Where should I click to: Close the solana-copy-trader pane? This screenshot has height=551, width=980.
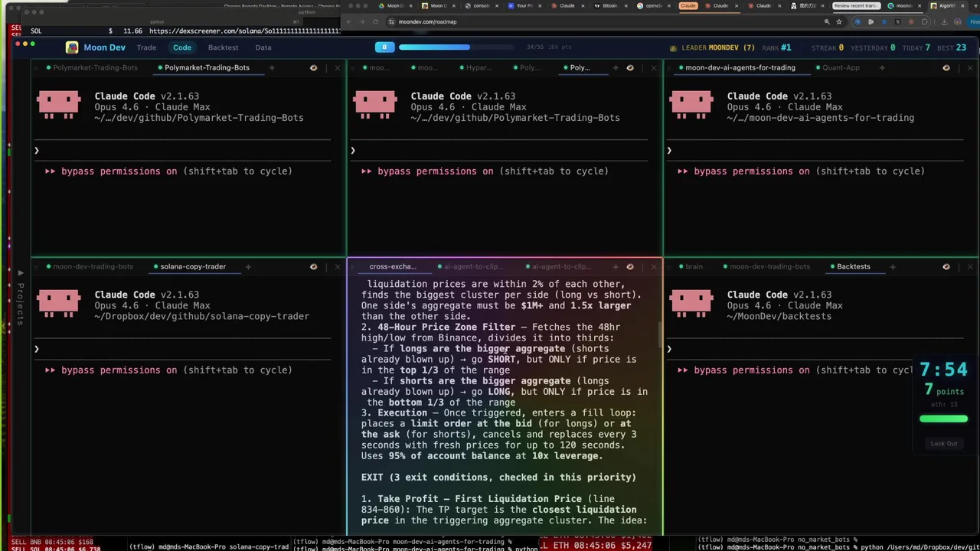(338, 266)
